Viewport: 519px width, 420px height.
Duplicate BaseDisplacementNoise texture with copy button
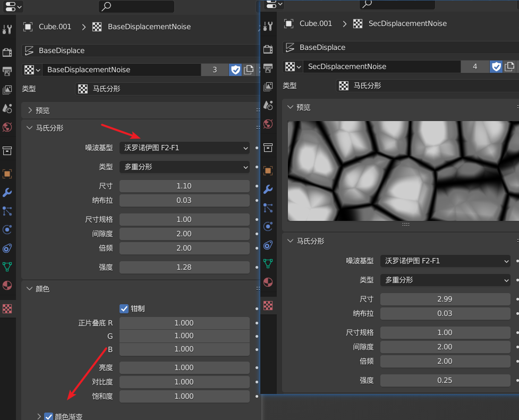pos(249,70)
